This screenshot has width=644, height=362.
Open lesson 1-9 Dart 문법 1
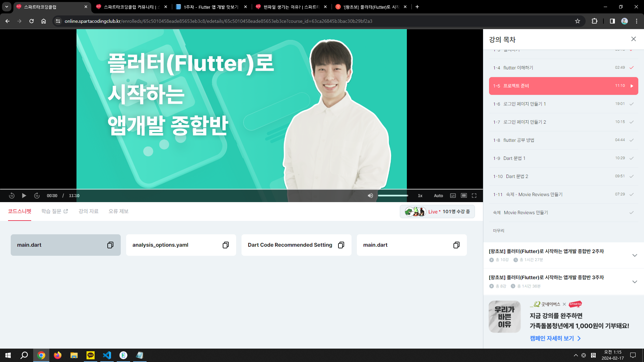[563, 158]
